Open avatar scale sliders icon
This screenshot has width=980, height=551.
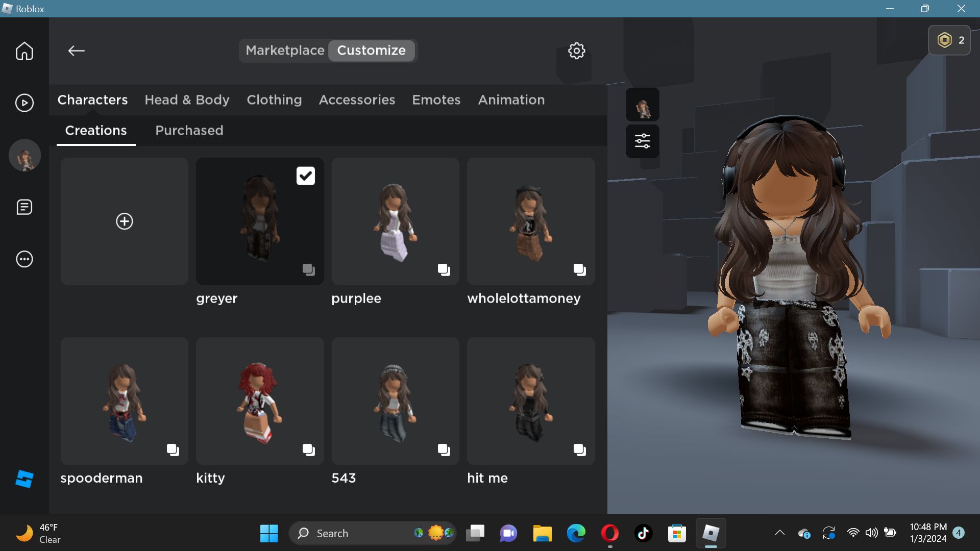(642, 141)
